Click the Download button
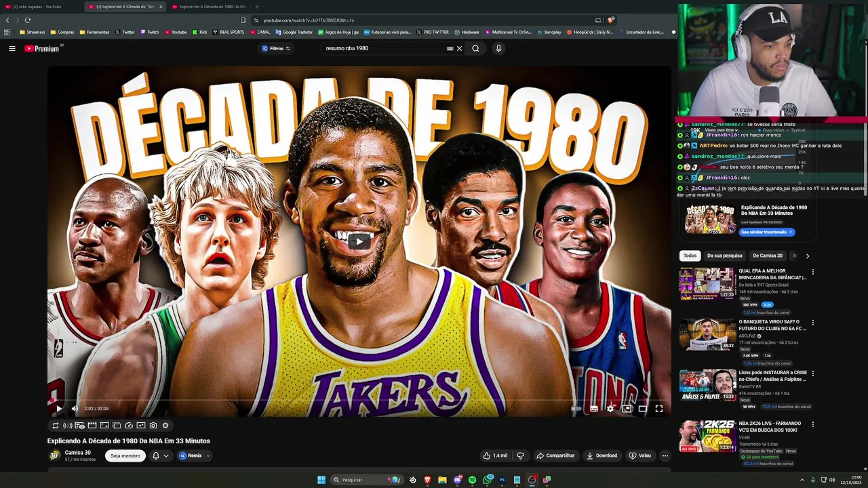This screenshot has height=488, width=868. [602, 455]
